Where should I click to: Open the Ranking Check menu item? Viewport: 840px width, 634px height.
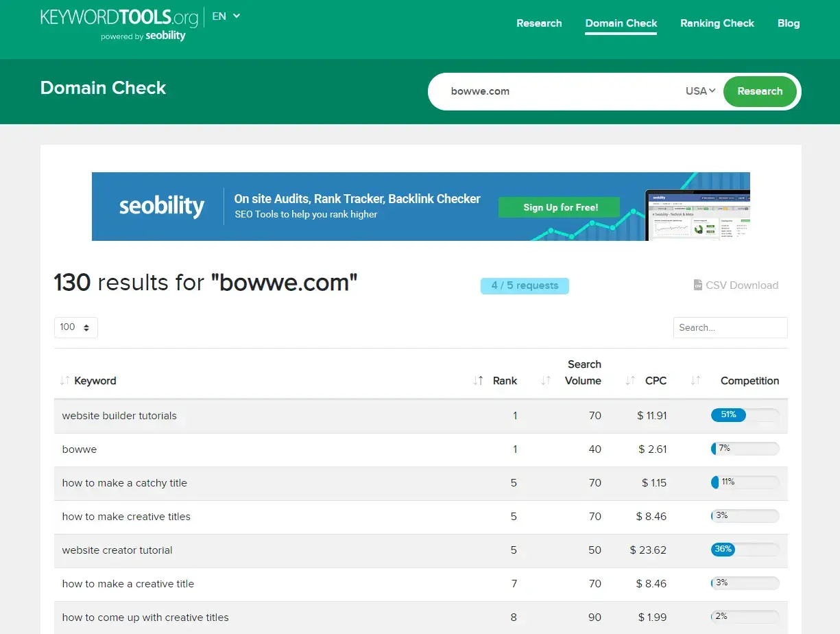pos(717,23)
